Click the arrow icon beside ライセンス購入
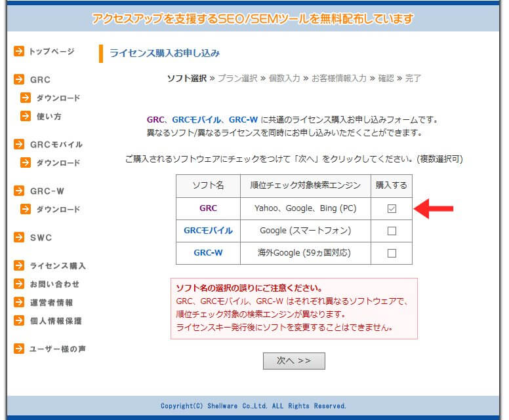The height and width of the screenshot is (420, 509). click(x=19, y=265)
